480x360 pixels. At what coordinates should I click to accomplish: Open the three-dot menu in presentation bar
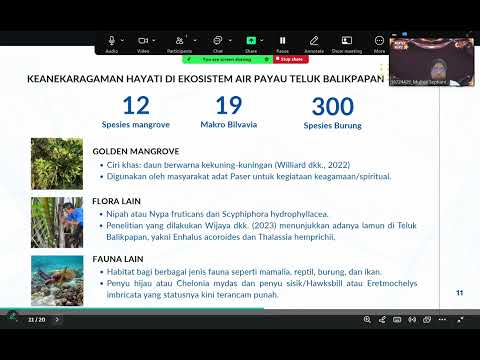click(x=442, y=319)
